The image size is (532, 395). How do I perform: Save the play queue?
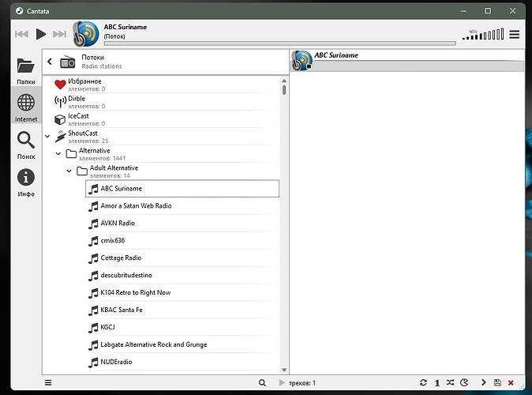coord(497,383)
